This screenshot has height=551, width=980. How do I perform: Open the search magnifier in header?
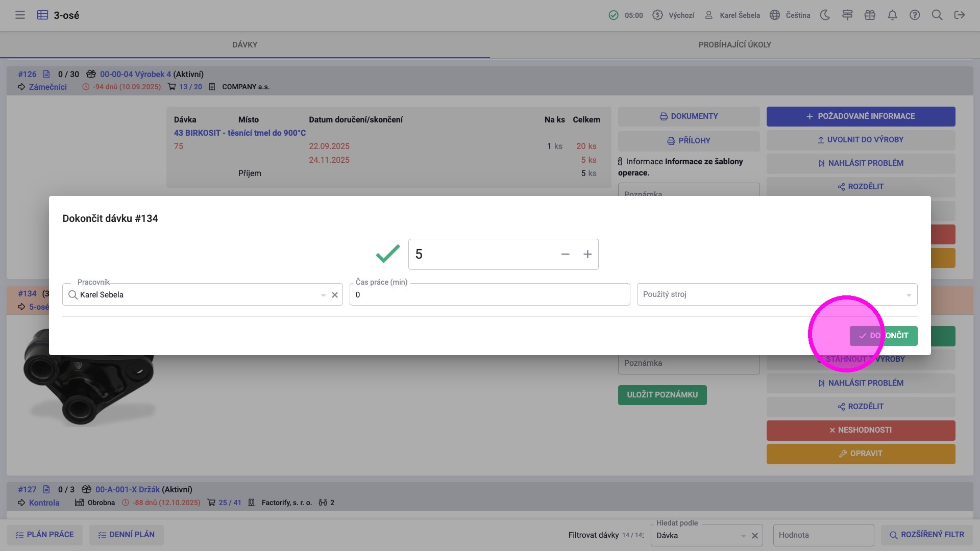pyautogui.click(x=937, y=15)
